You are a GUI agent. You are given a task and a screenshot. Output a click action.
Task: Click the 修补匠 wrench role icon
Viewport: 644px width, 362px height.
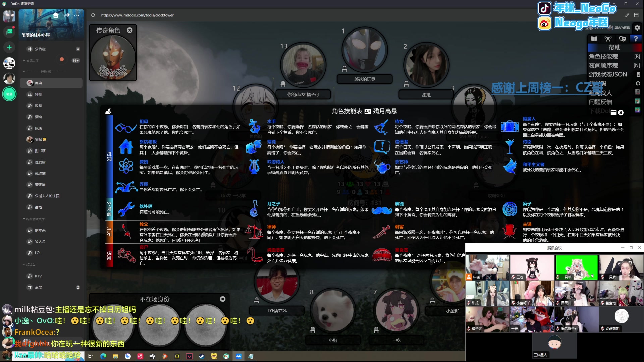point(126,209)
